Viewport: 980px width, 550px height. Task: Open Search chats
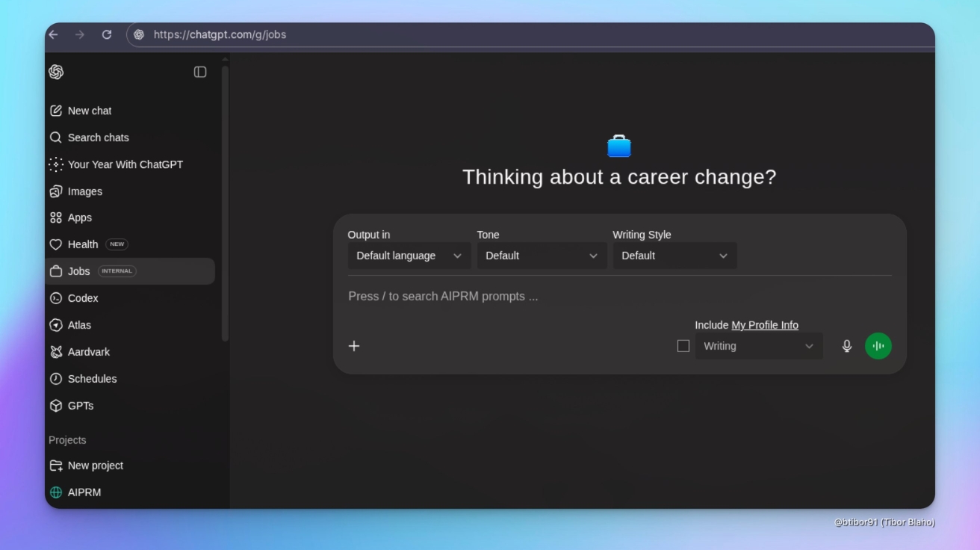tap(98, 137)
